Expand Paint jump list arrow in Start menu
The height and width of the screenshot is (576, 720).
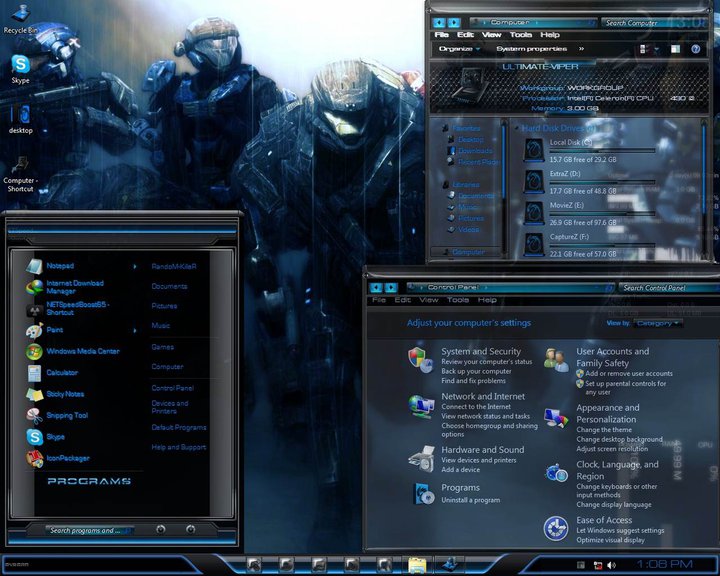135,330
